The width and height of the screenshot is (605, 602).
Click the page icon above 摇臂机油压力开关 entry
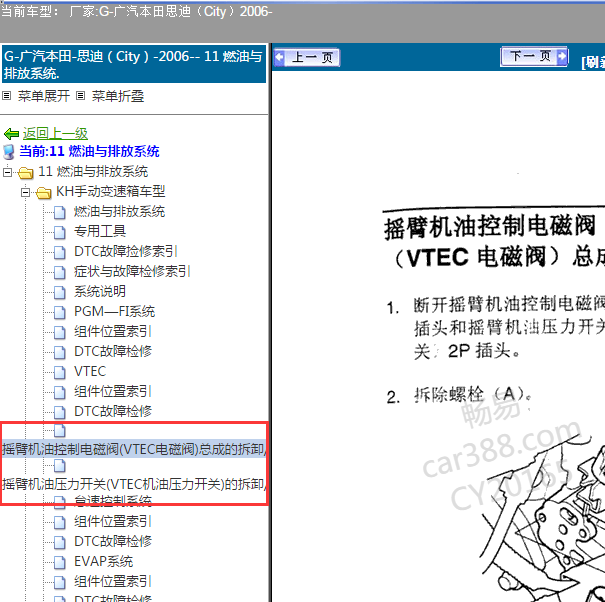pos(59,466)
